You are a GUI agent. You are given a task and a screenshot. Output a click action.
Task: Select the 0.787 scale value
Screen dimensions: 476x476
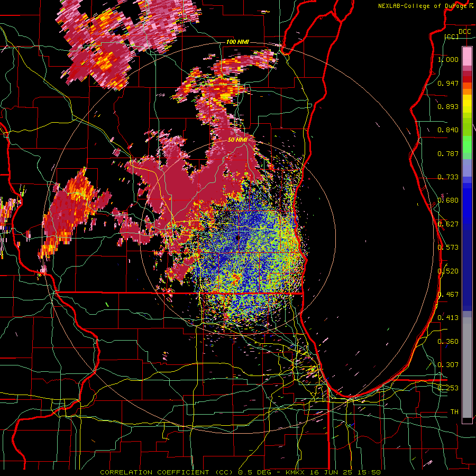(448, 153)
